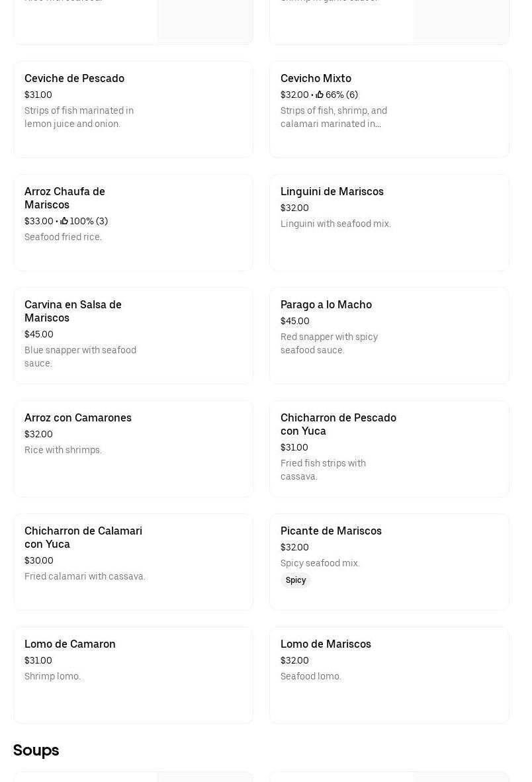This screenshot has width=532, height=782.
Task: Click the Seafood fried rice description
Action: pyautogui.click(x=63, y=238)
